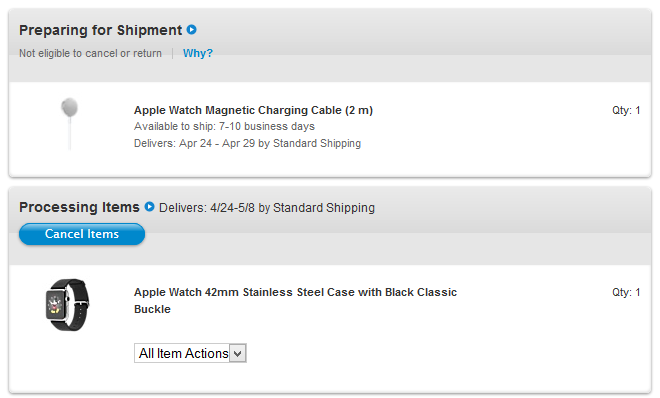The image size is (660, 398).
Task: Select the black Apple Watch product image
Action: tap(67, 305)
